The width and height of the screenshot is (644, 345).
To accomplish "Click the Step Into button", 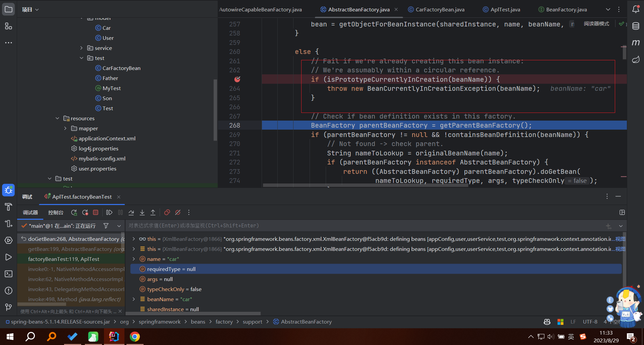I will click(x=142, y=212).
